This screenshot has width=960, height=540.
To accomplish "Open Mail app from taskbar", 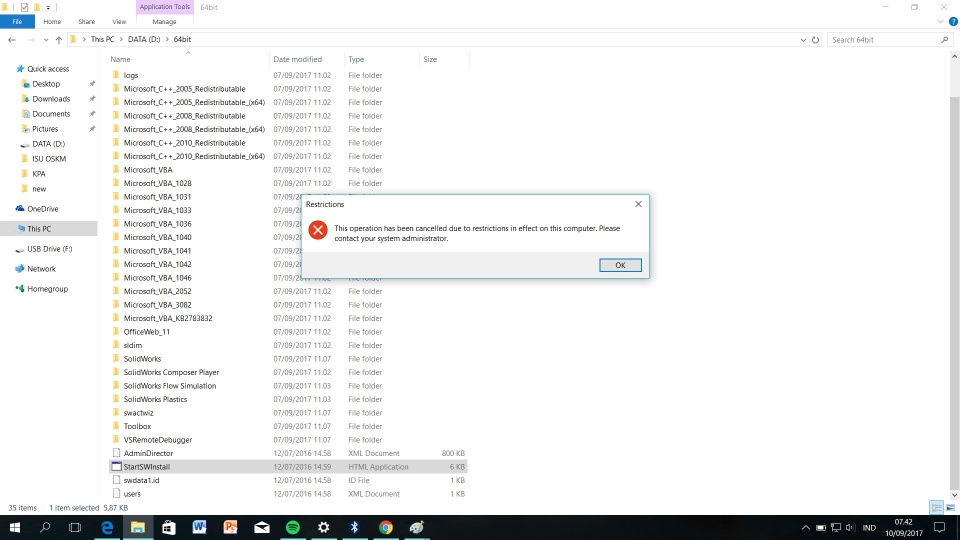I will [261, 527].
